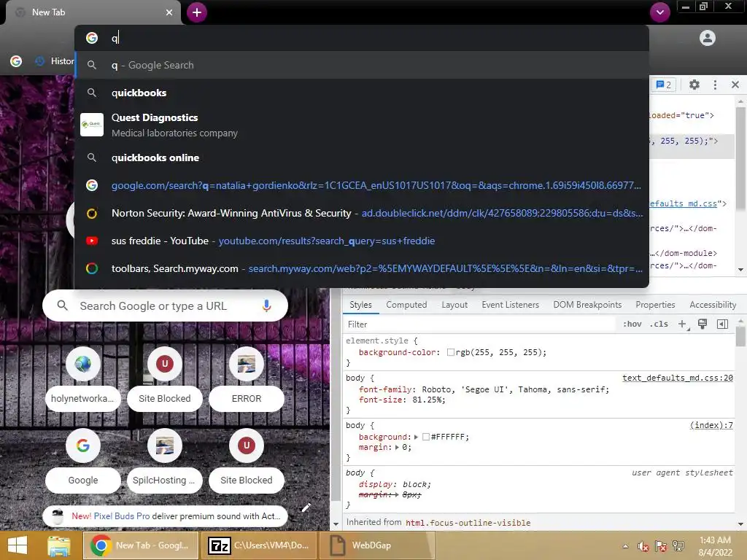Click the text_defaults_md.css link in Elements tree
This screenshot has height=560, width=747.
pos(683,203)
